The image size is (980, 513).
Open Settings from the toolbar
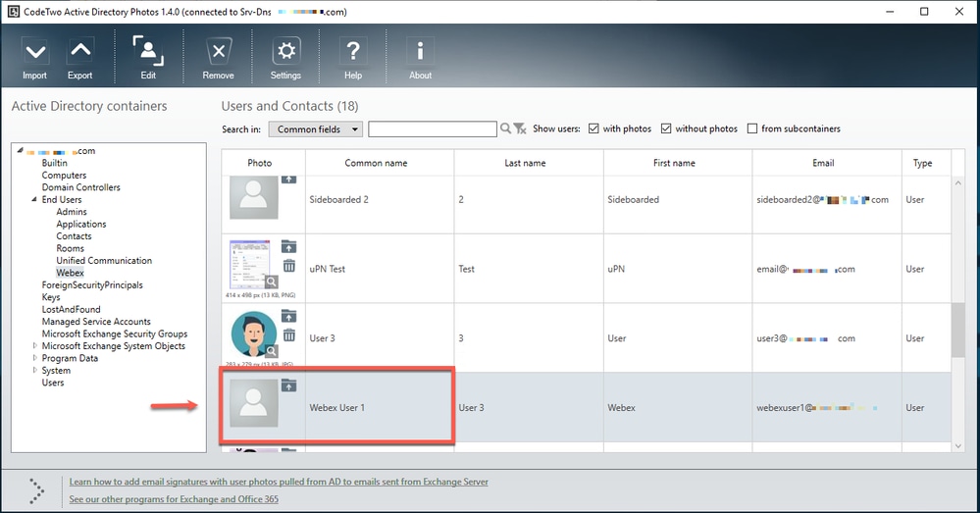(285, 59)
